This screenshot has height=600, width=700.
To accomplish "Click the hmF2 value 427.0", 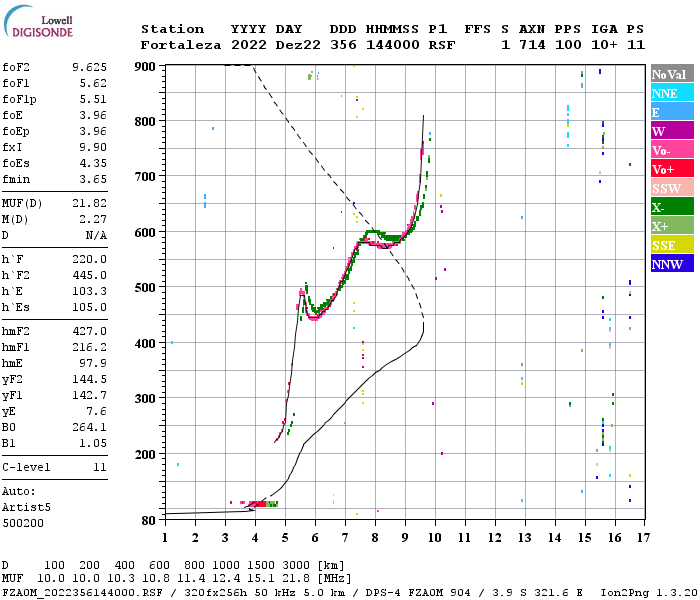I will 89,332.
